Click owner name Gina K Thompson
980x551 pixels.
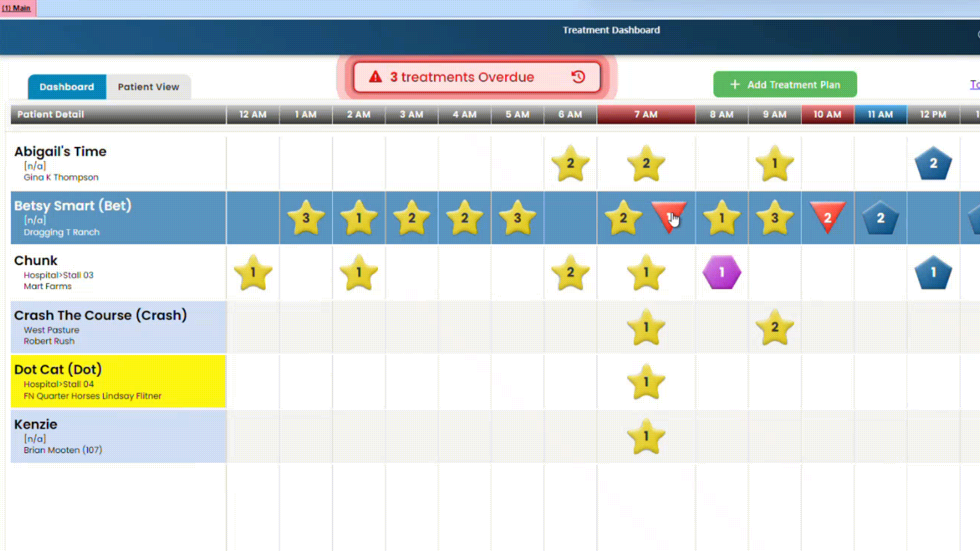(x=61, y=178)
